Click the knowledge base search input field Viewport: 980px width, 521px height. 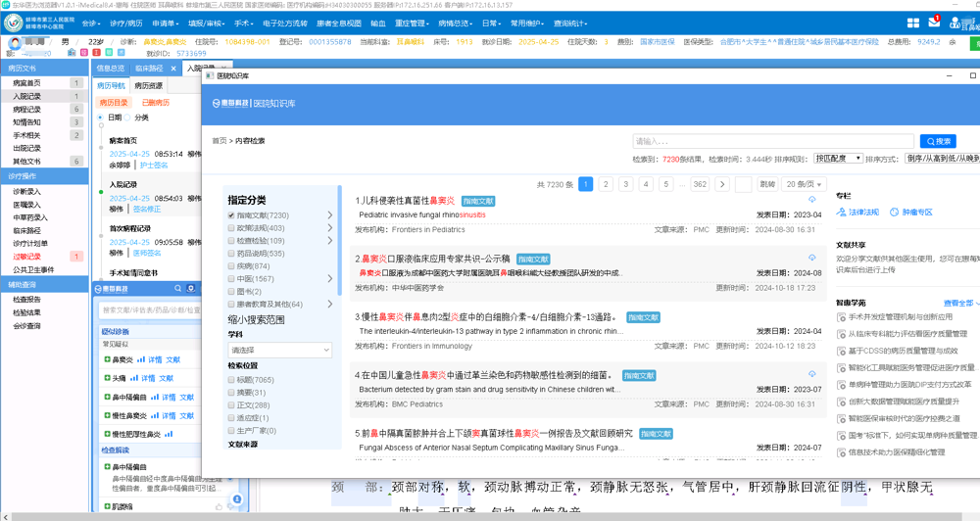(773, 141)
